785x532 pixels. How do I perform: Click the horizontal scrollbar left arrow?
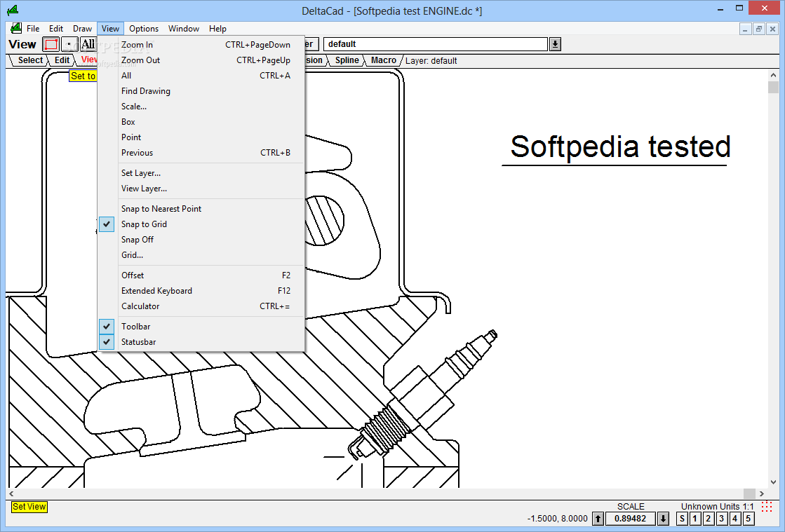11,493
